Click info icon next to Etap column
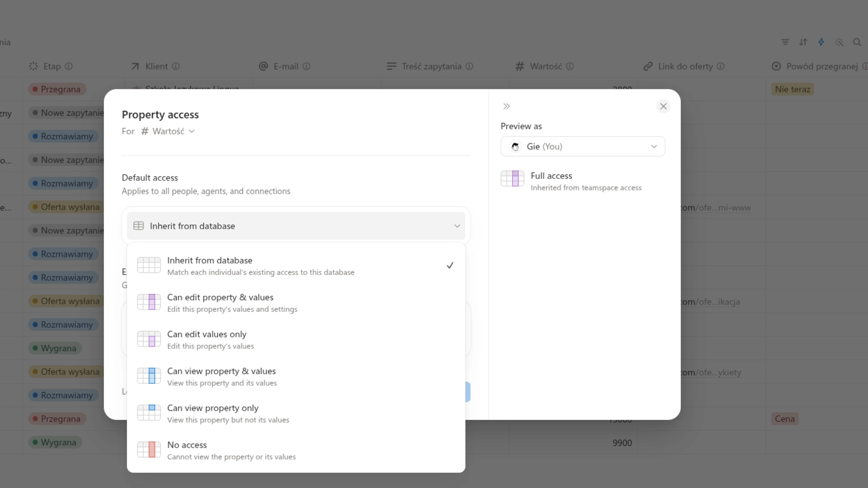 pos(69,66)
